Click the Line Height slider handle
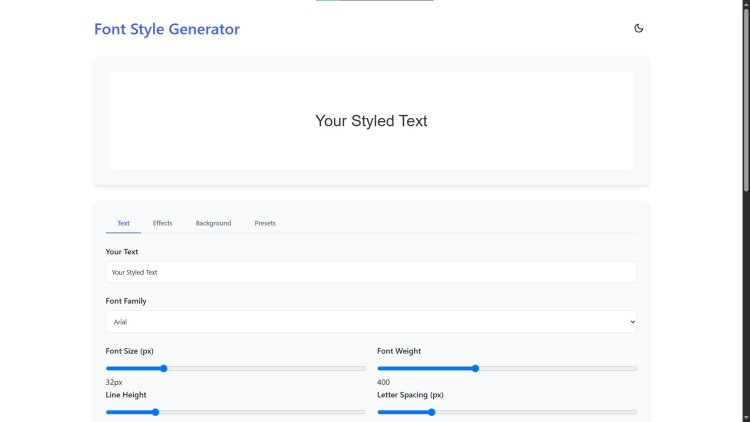750x422 pixels. tap(155, 412)
